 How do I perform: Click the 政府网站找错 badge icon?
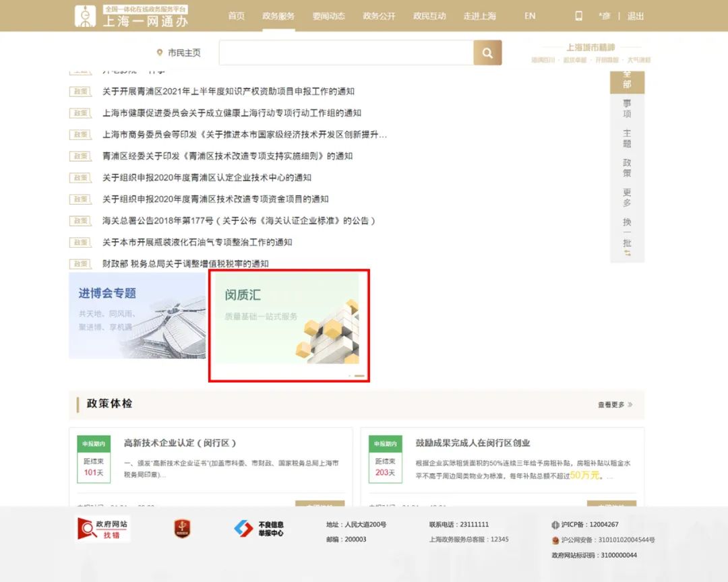pos(102,529)
